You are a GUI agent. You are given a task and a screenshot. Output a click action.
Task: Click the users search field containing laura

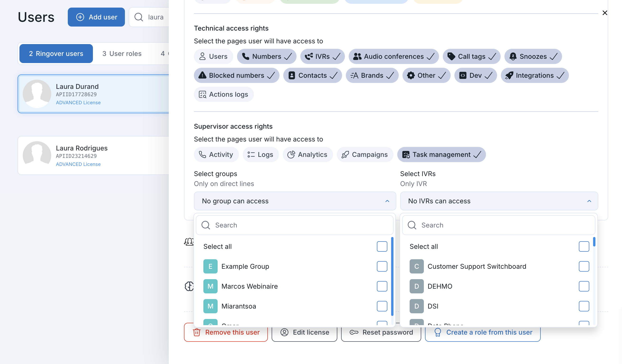click(149, 17)
